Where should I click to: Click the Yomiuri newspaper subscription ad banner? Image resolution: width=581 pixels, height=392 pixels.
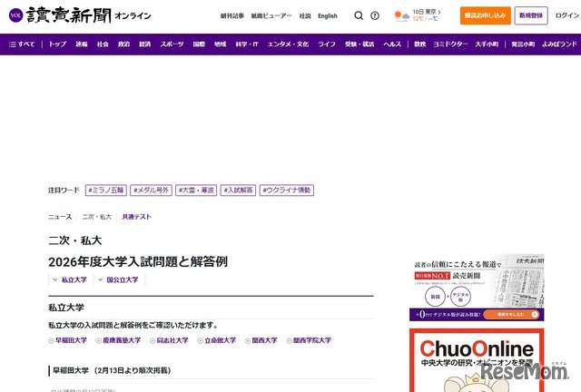click(477, 287)
